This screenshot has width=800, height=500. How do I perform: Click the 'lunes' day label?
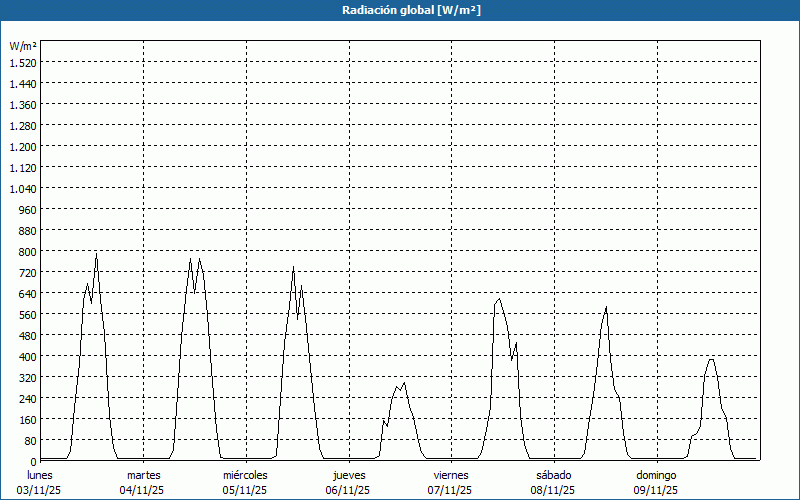coord(40,475)
